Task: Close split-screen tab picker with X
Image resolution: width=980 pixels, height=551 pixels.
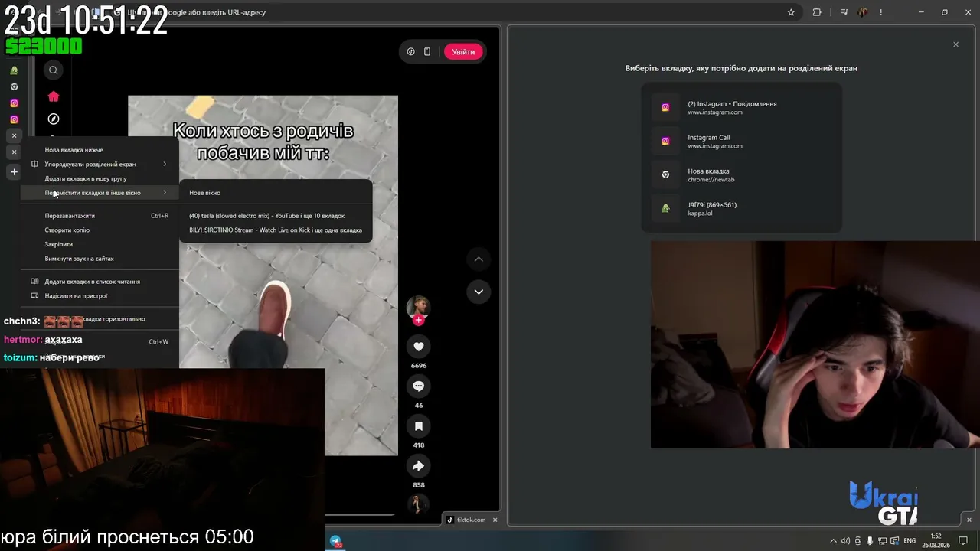Action: click(955, 44)
